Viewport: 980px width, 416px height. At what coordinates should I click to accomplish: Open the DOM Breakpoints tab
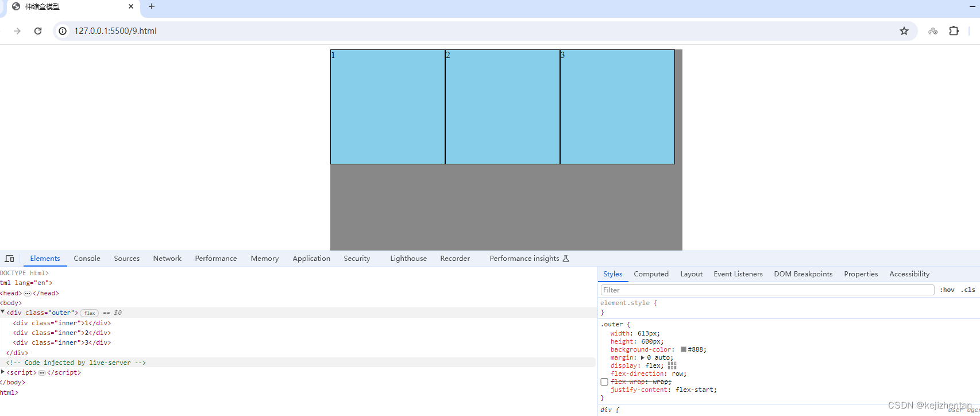pyautogui.click(x=803, y=274)
